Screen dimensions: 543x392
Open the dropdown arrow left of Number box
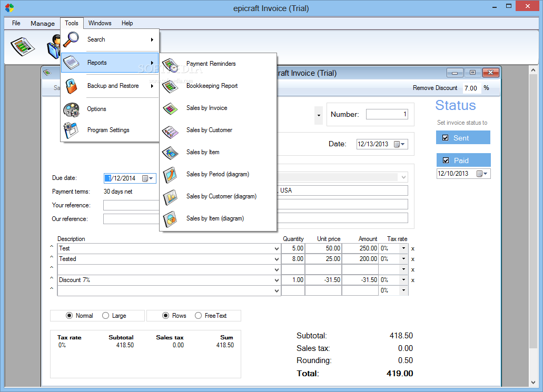pyautogui.click(x=319, y=115)
